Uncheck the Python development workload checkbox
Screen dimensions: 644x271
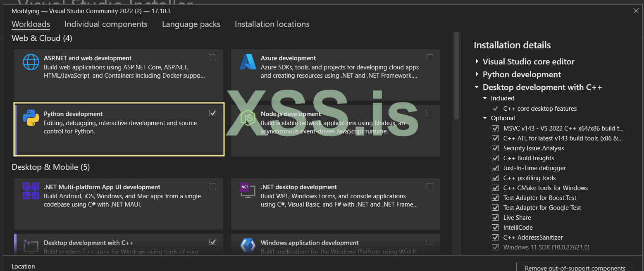point(213,113)
